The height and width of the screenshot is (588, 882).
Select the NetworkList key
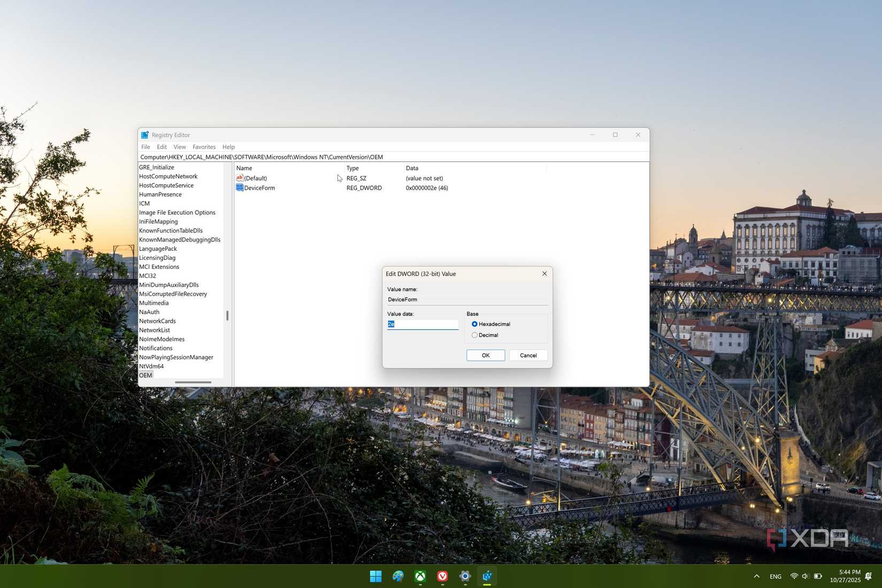pyautogui.click(x=154, y=330)
